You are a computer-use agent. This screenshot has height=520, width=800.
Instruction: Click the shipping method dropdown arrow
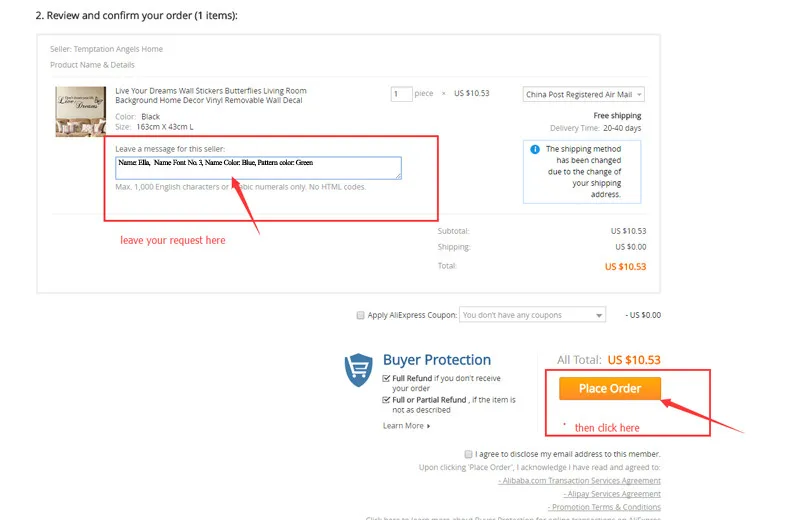639,94
